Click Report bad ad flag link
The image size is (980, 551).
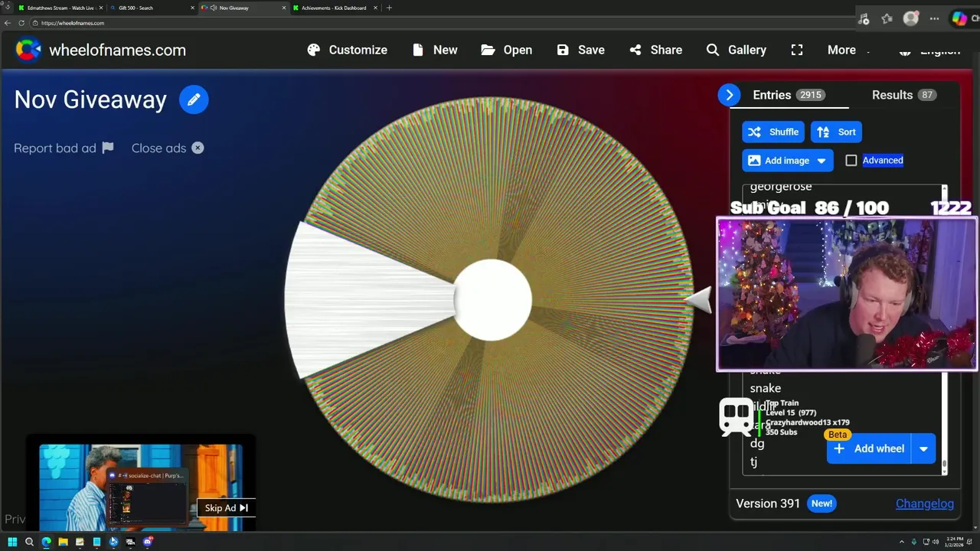click(x=64, y=148)
